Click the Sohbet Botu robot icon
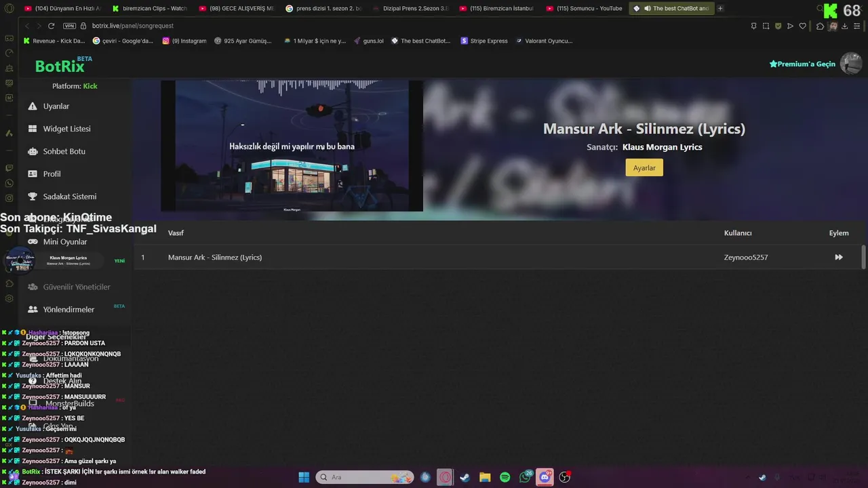This screenshot has width=868, height=488. (33, 151)
